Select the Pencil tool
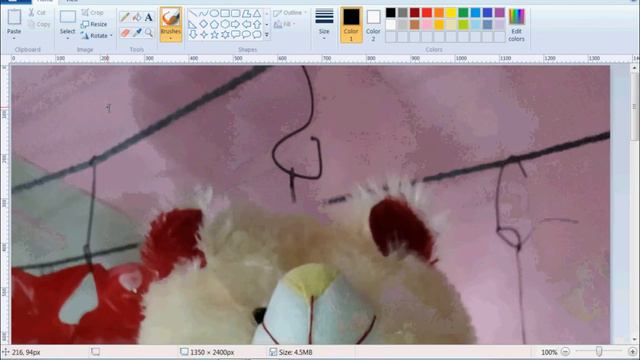Viewport: 640px width, 360px height. point(125,17)
